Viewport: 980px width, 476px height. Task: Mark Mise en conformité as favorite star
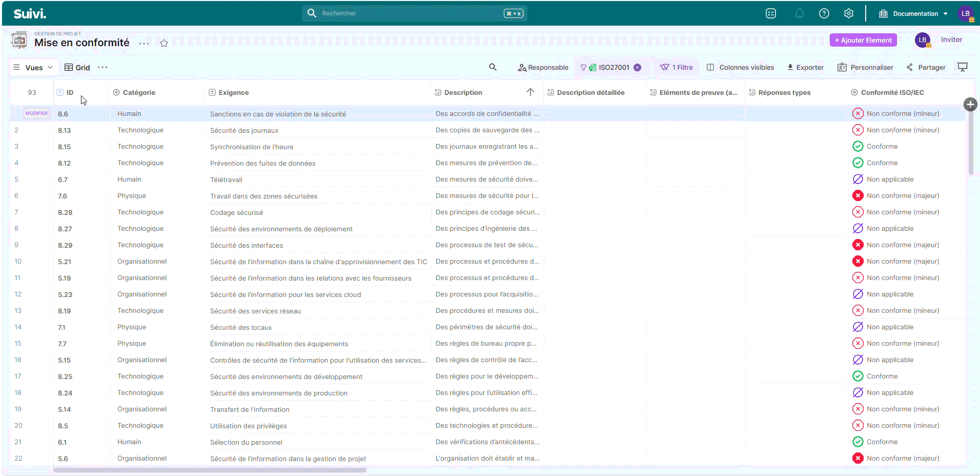pos(164,44)
